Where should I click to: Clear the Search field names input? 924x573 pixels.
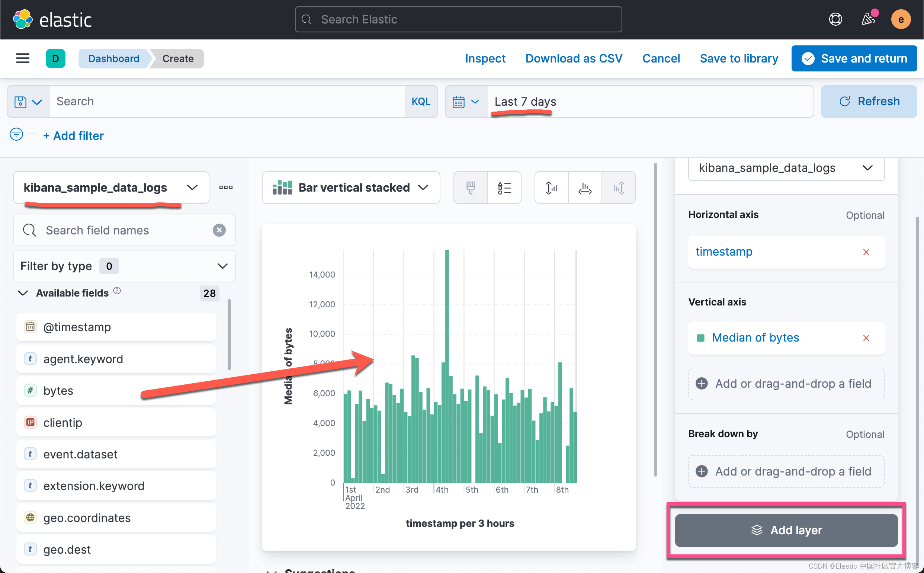coord(219,230)
